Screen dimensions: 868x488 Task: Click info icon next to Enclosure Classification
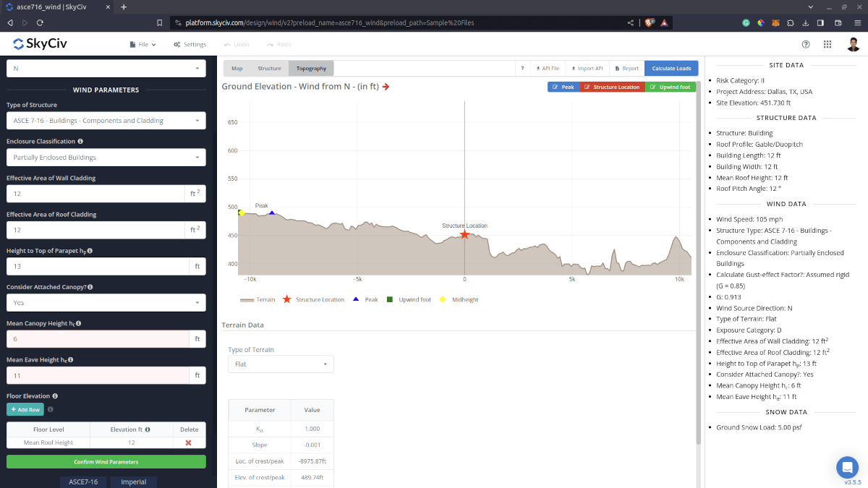(80, 142)
